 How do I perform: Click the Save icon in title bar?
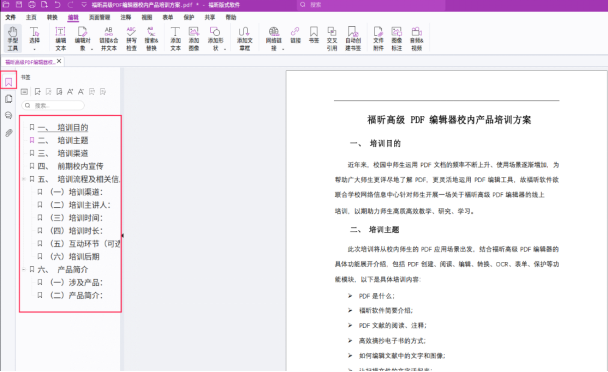[x=19, y=5]
